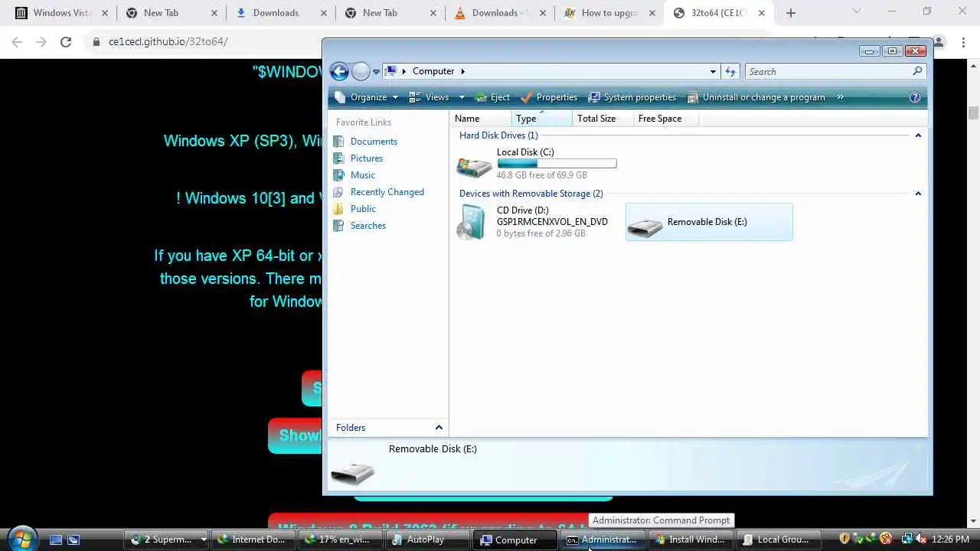Click the Refresh button beside address bar
This screenshot has height=551, width=980.
[x=730, y=72]
